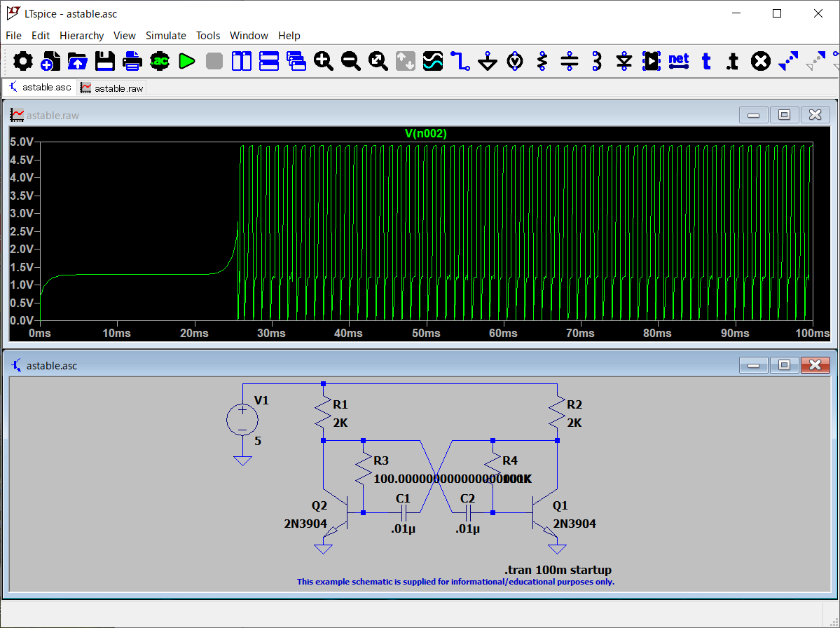Open the settings gear in toolbar
The image size is (840, 628).
click(x=23, y=62)
